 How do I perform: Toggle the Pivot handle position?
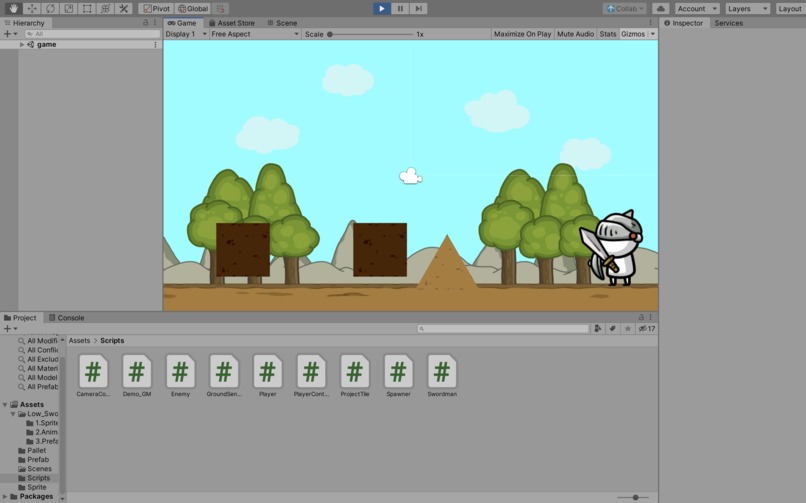pos(156,8)
